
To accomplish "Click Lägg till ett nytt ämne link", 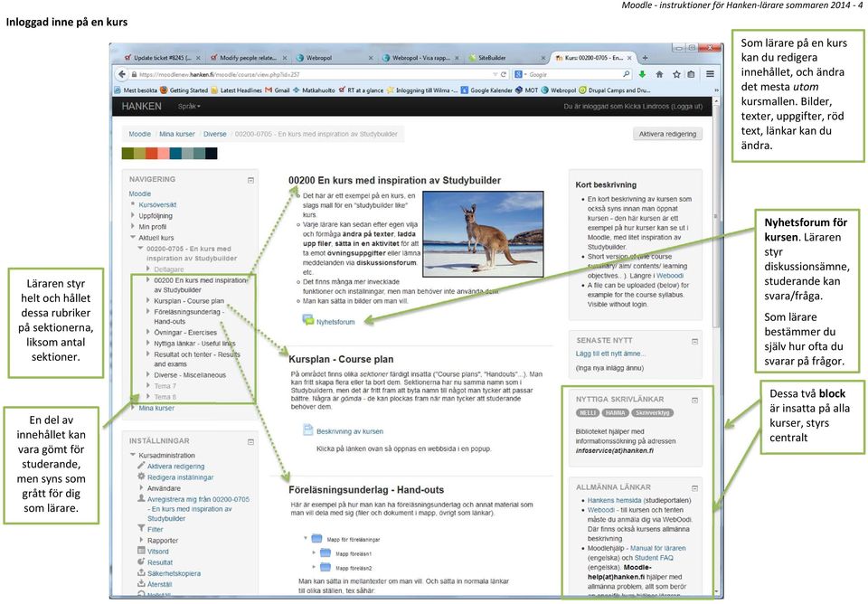I will tap(610, 354).
